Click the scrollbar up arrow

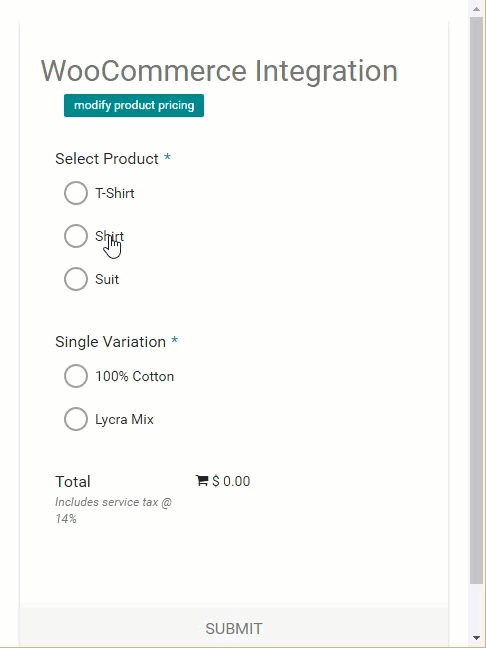click(476, 8)
